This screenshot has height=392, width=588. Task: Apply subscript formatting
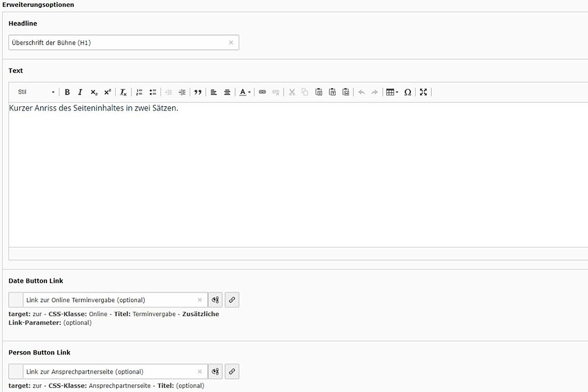coord(94,92)
